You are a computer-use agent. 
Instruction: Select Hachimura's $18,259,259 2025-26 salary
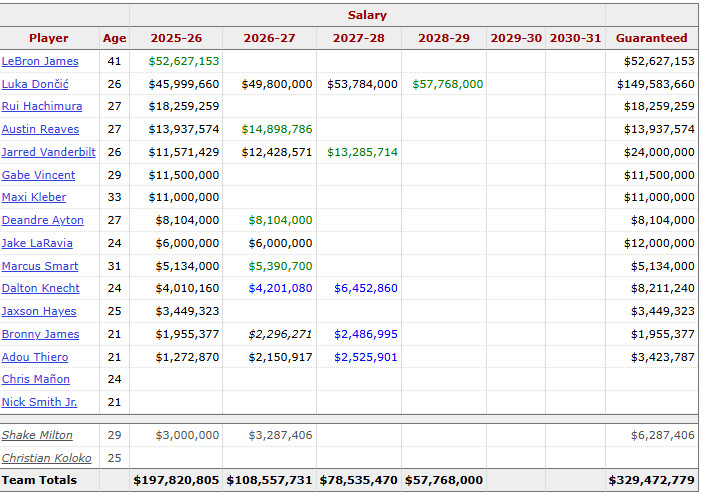pos(184,106)
